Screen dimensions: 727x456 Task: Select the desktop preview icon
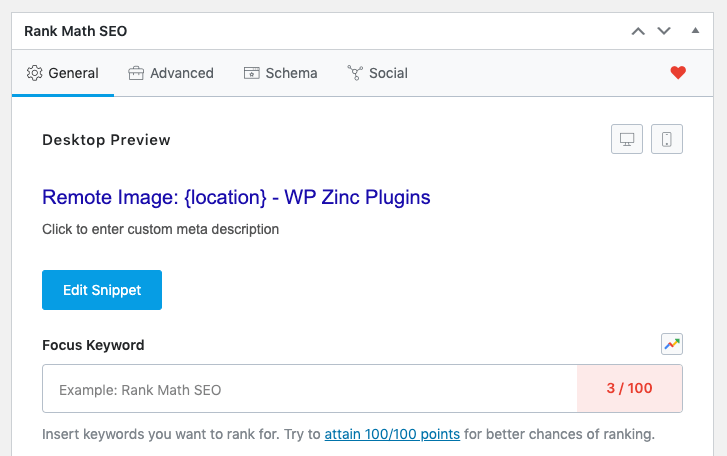click(x=627, y=139)
